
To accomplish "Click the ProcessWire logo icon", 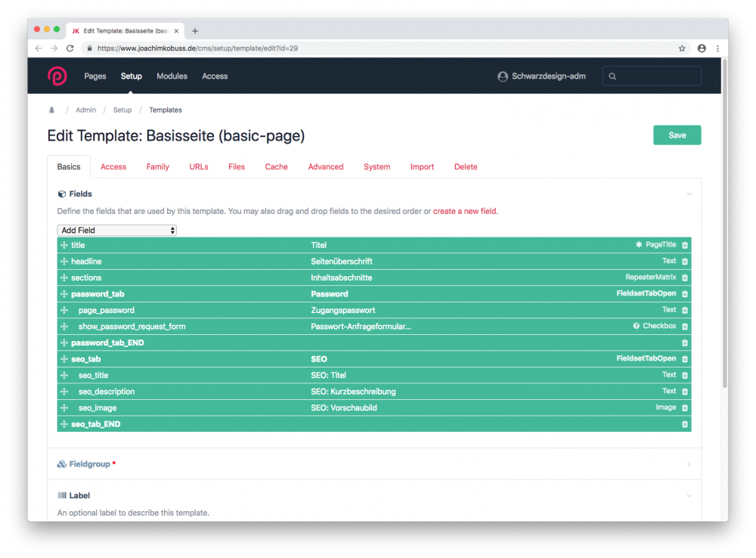I will pos(57,76).
